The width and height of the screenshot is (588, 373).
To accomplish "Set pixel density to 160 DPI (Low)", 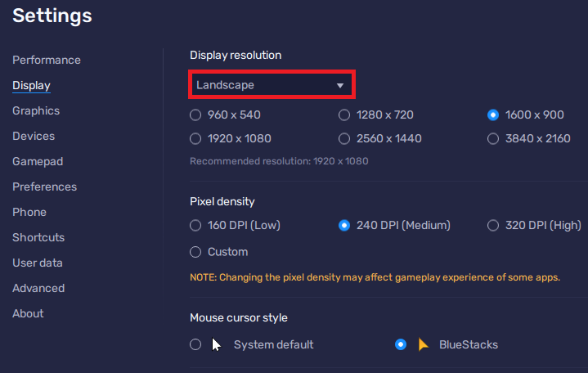I will pyautogui.click(x=195, y=225).
